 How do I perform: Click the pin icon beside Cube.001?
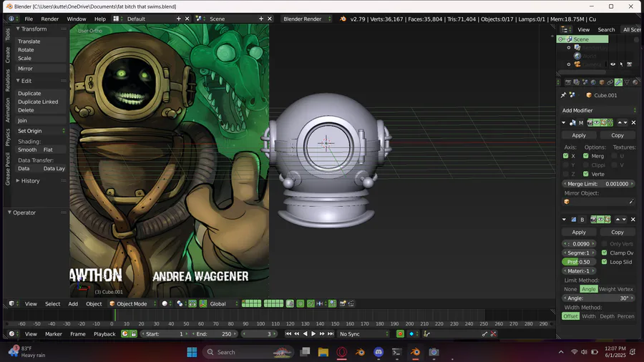pos(564,95)
